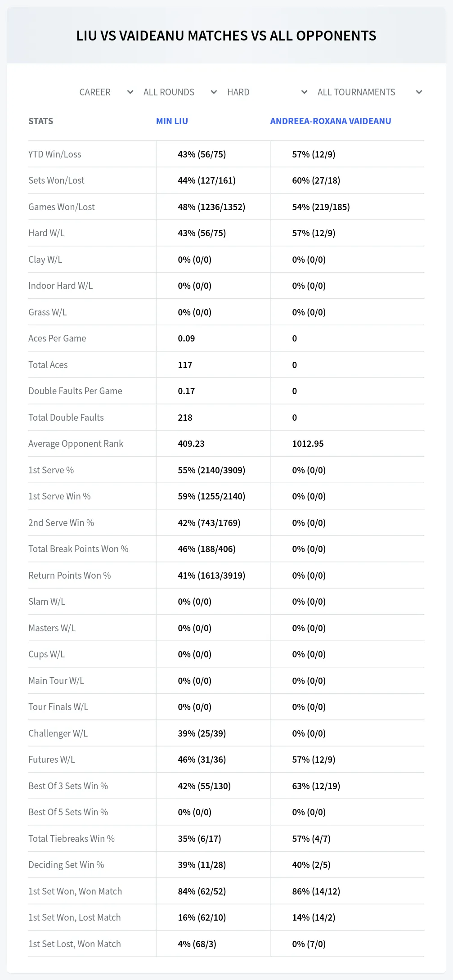Click the page title heading
The width and height of the screenshot is (453, 980).
226,36
